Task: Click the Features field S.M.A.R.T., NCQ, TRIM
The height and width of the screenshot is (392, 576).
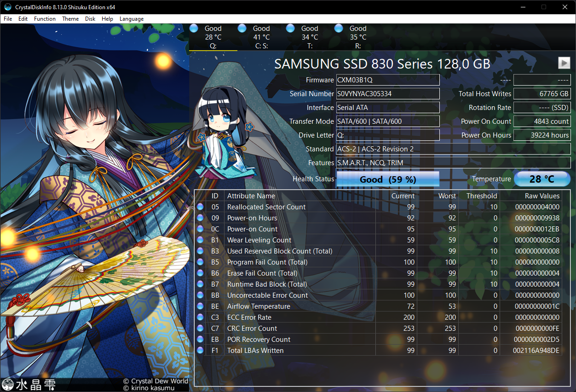Action: point(453,163)
